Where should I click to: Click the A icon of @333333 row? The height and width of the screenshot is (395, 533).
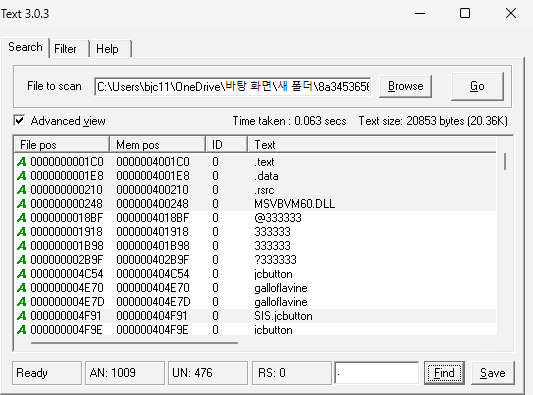[x=22, y=218]
